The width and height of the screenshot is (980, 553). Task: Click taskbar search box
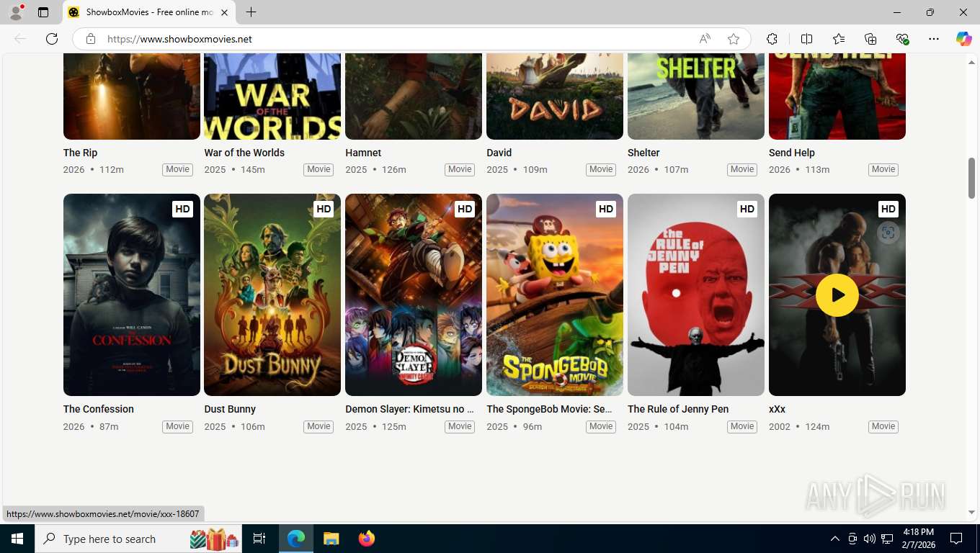click(x=139, y=539)
